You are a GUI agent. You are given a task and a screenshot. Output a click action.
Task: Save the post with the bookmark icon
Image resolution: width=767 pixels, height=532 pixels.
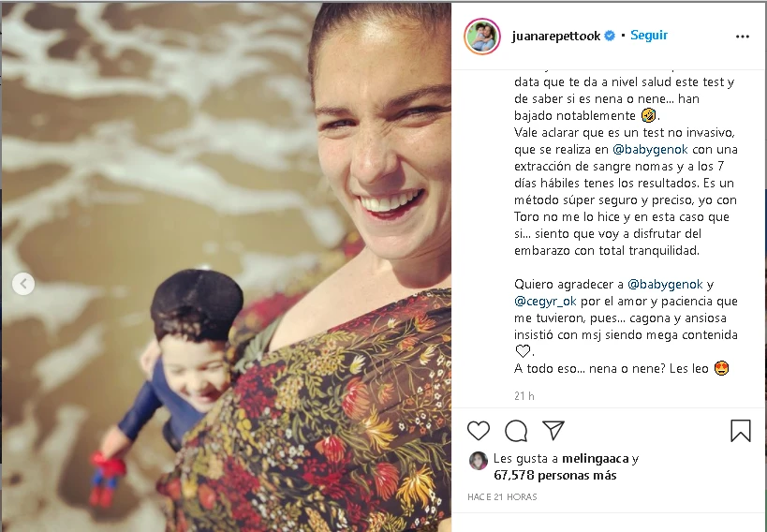tap(741, 431)
